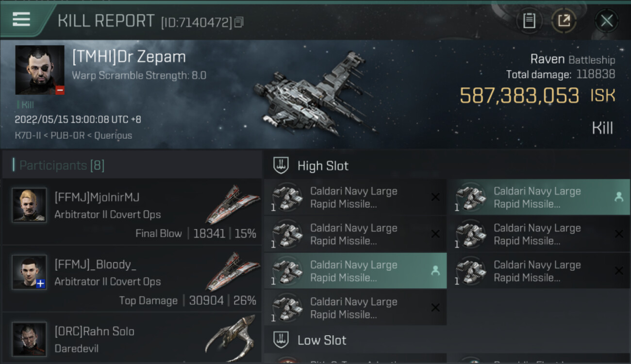The image size is (631, 364).
Task: Share the kill report externally
Action: tap(564, 20)
